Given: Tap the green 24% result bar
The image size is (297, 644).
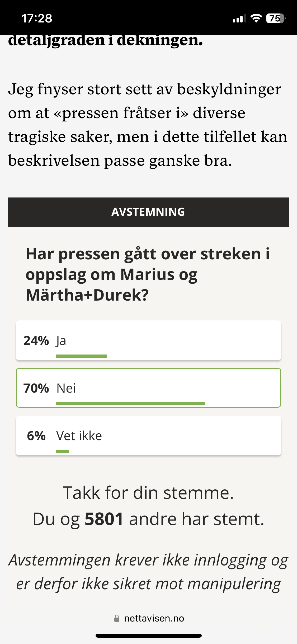Looking at the screenshot, I should click(x=82, y=356).
